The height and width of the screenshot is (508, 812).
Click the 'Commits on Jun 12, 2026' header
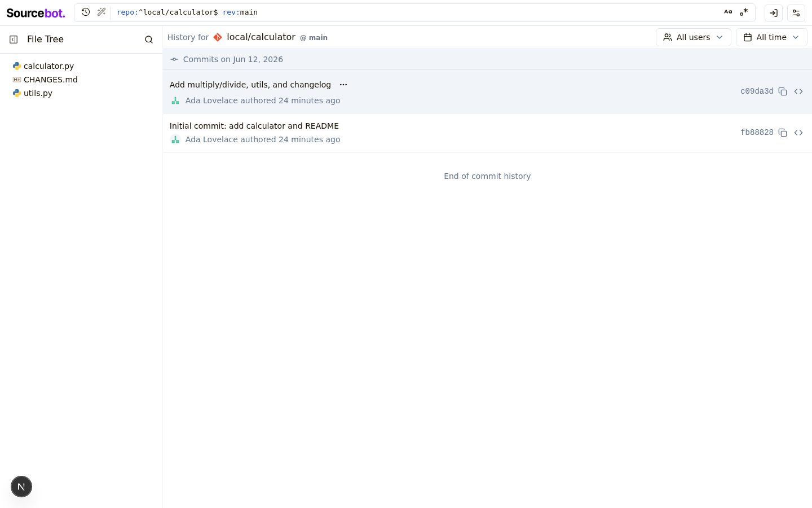tap(233, 59)
